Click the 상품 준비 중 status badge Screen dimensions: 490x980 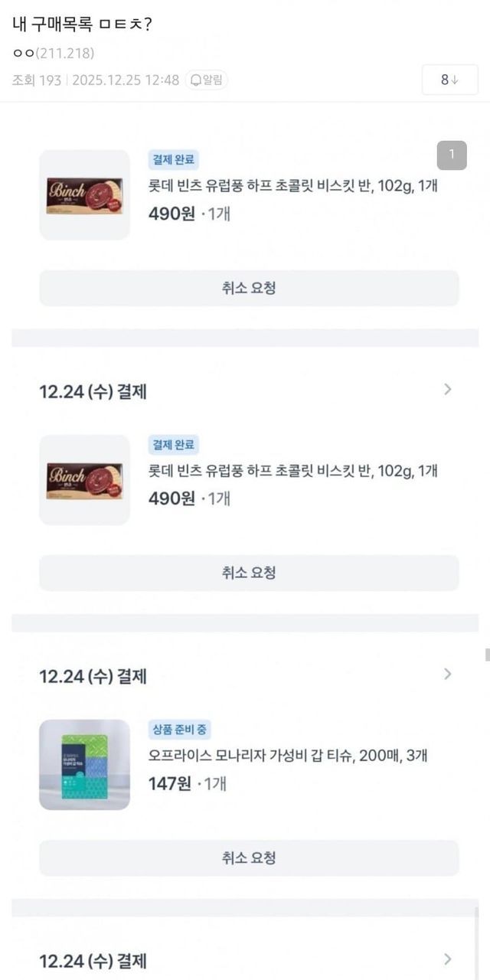pyautogui.click(x=181, y=730)
